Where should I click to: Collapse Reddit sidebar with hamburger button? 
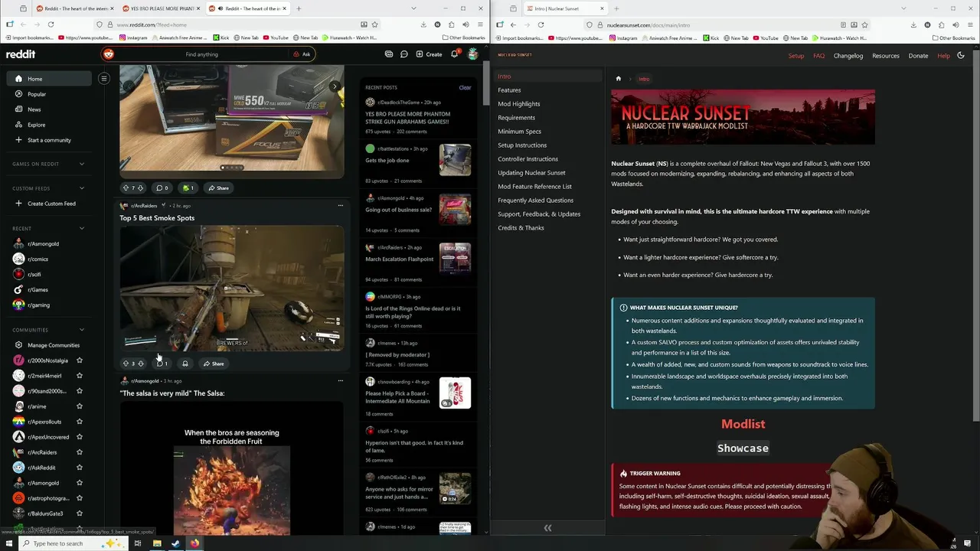104,78
